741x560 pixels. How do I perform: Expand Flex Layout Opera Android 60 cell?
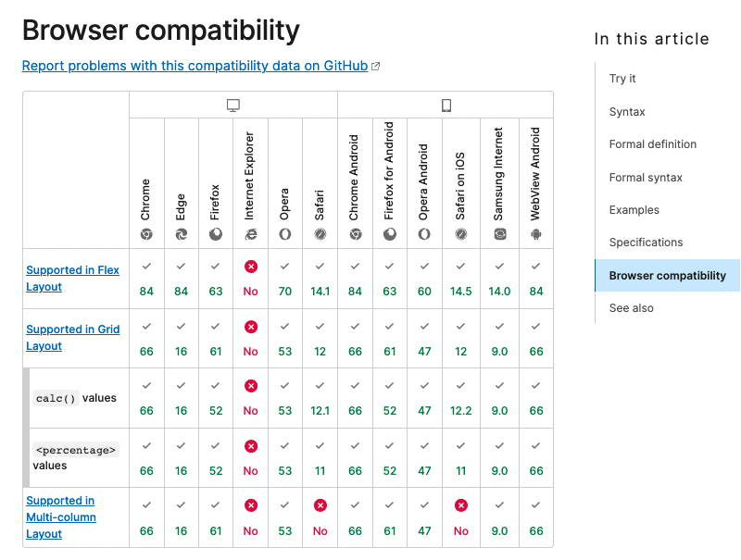(x=424, y=279)
